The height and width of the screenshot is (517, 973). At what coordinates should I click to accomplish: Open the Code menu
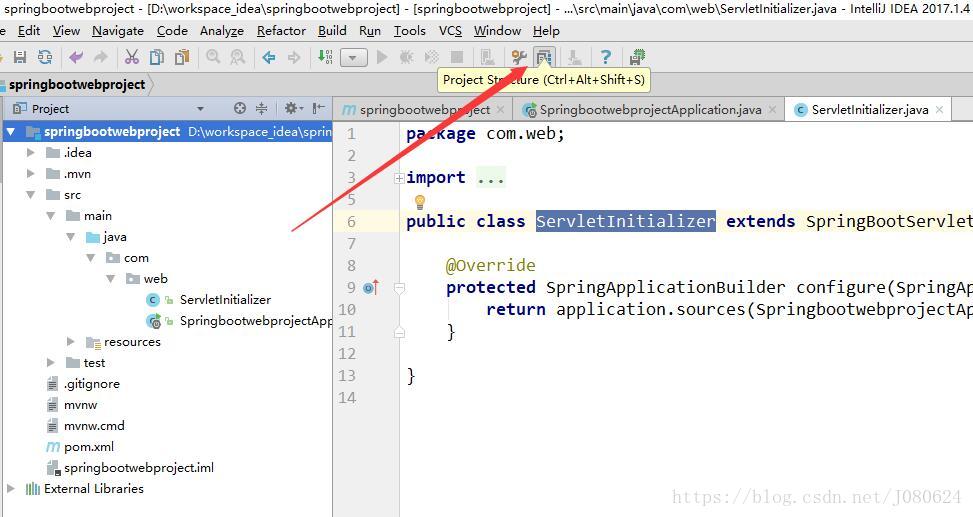[172, 30]
